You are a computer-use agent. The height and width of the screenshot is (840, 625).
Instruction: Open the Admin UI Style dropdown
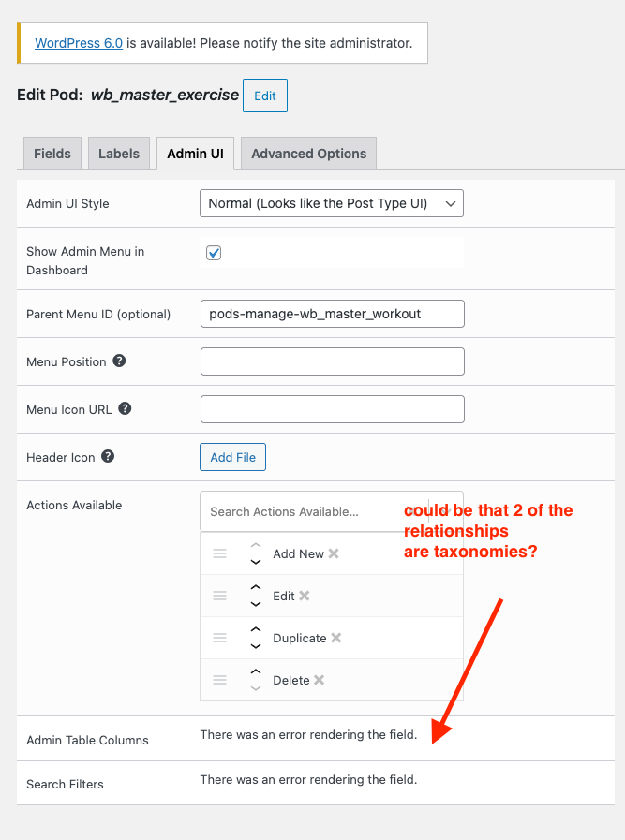[x=331, y=203]
